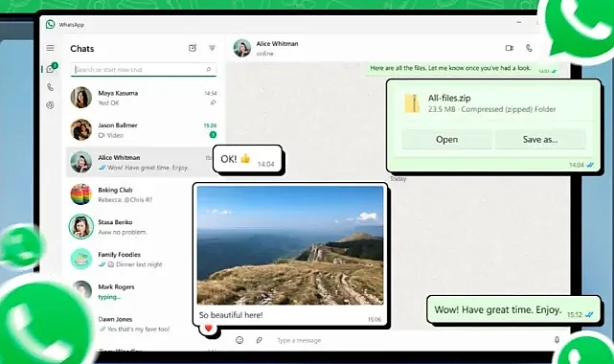Click the 'So beautiful here!' caption

231,315
